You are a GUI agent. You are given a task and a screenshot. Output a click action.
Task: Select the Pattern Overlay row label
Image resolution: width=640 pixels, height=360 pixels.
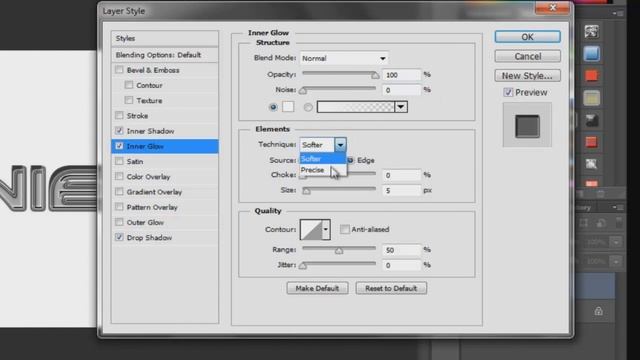(152, 207)
